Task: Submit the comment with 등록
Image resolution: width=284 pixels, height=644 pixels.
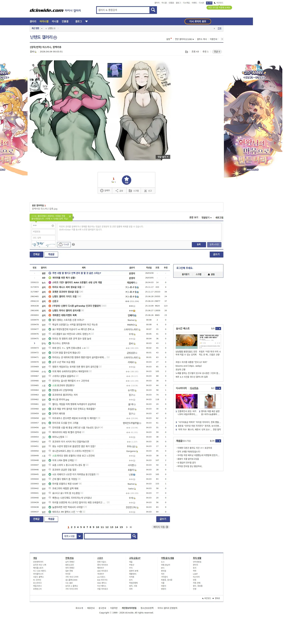Action: click(x=199, y=244)
